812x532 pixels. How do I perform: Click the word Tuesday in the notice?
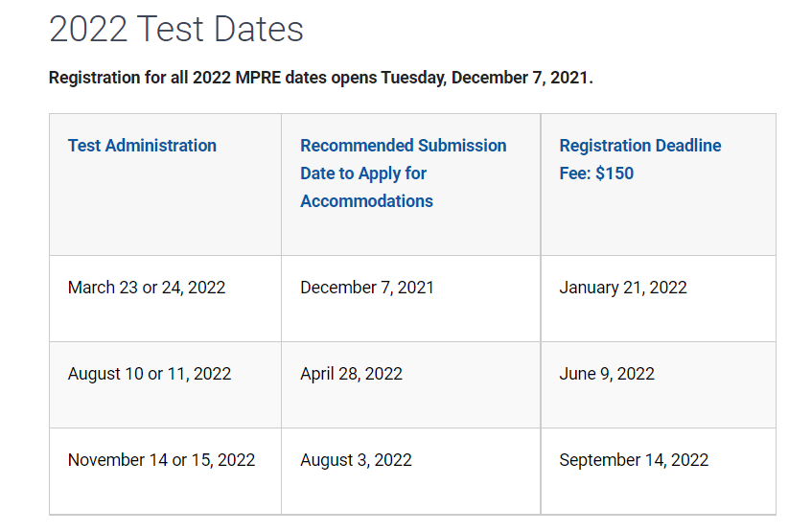coord(414,78)
